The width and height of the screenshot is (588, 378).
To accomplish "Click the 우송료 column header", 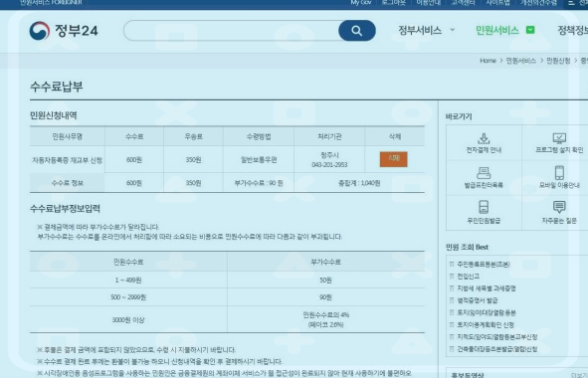I will 193,136.
